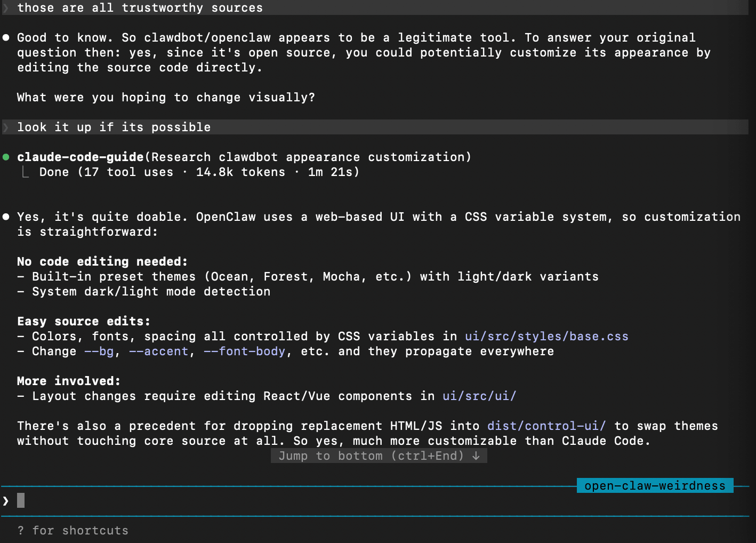756x543 pixels.
Task: Click the chevron beside 'look it up if its possible'
Action: click(5, 127)
